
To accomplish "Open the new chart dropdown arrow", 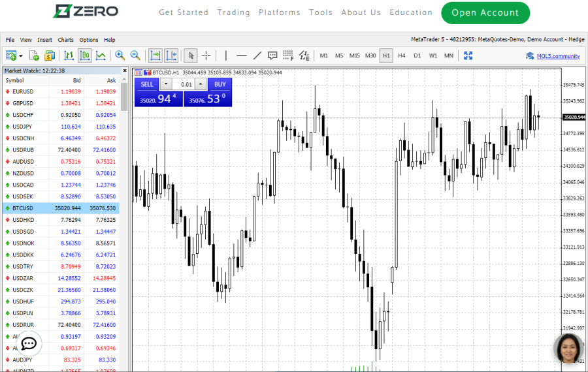I will (21, 56).
